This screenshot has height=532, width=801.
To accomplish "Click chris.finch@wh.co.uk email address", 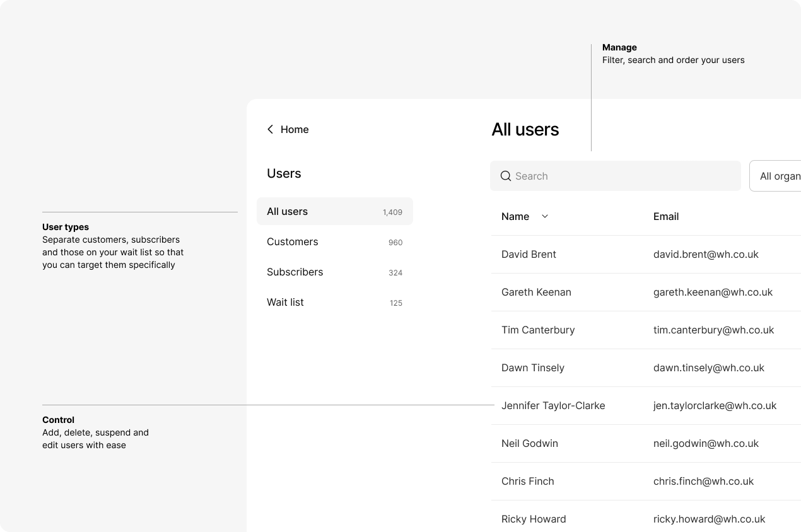I will [703, 482].
